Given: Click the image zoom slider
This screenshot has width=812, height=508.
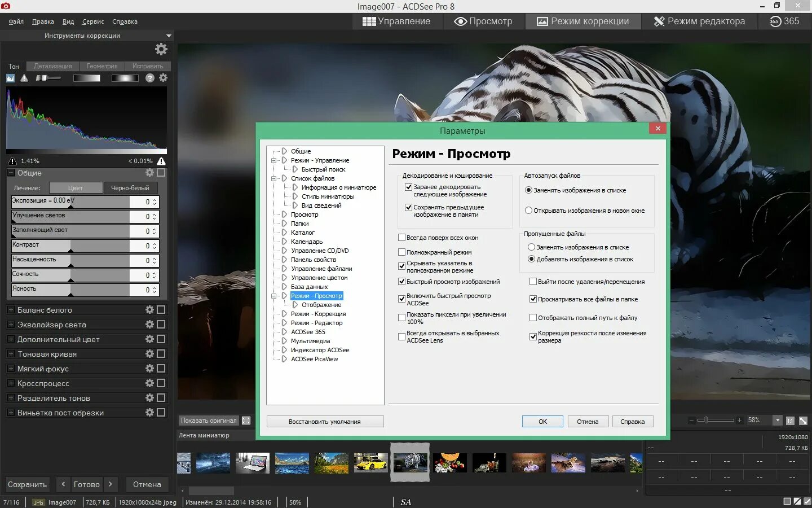Looking at the screenshot, I should click(716, 421).
